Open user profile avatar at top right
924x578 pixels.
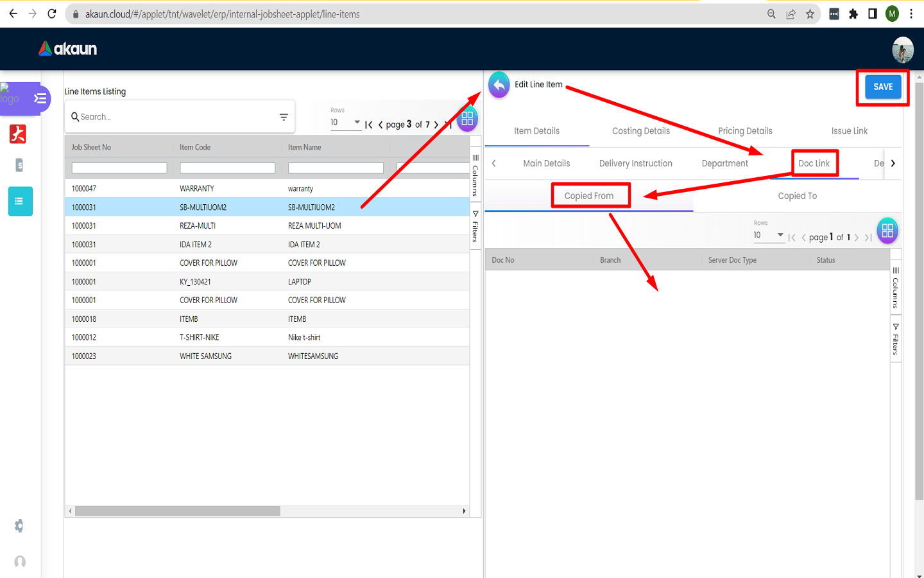(x=902, y=49)
